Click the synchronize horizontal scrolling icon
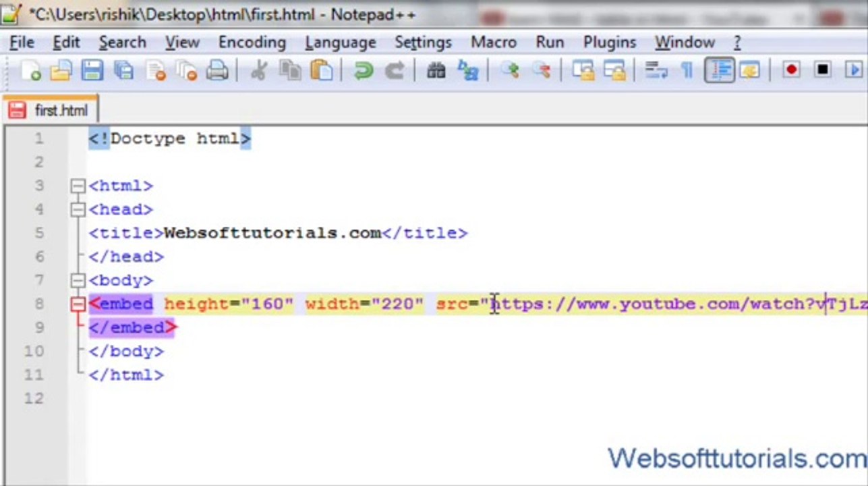Screen dimensions: 868x486 click(614, 70)
